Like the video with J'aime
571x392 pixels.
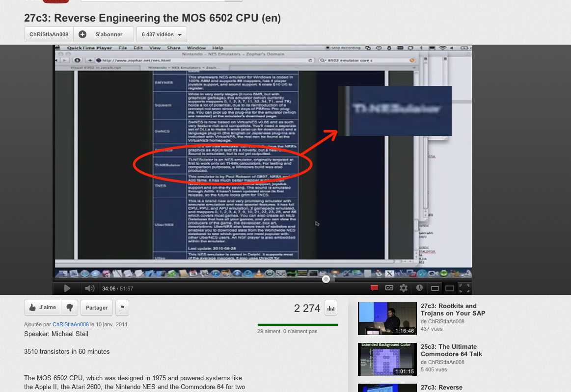tap(43, 308)
